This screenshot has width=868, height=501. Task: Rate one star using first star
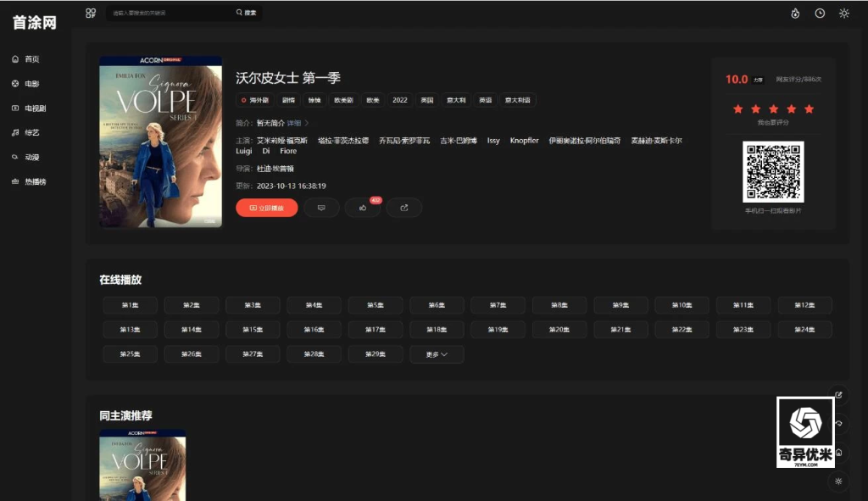point(738,109)
